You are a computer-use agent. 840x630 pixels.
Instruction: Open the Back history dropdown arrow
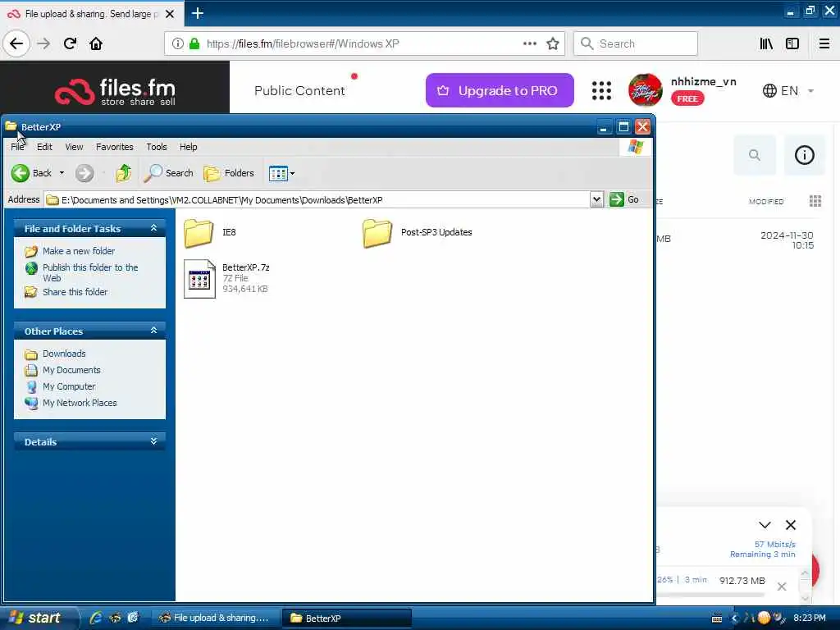coord(62,173)
